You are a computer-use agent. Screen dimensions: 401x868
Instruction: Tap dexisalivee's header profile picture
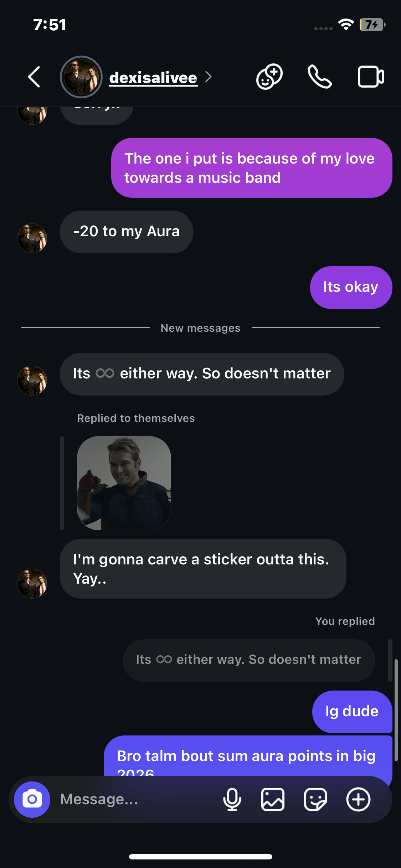(x=81, y=77)
